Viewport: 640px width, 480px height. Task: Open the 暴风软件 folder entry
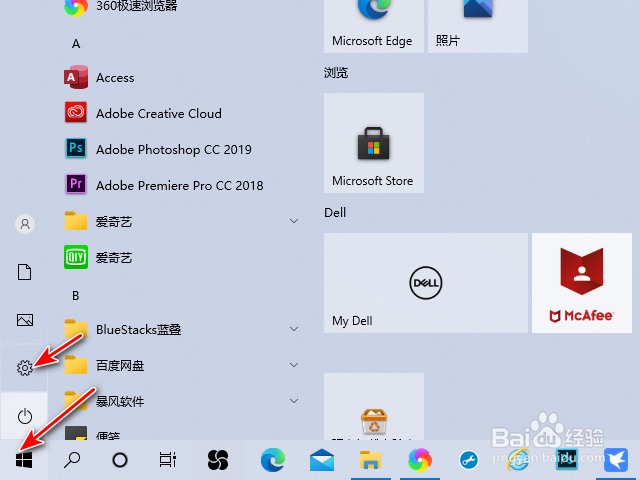coord(182,400)
